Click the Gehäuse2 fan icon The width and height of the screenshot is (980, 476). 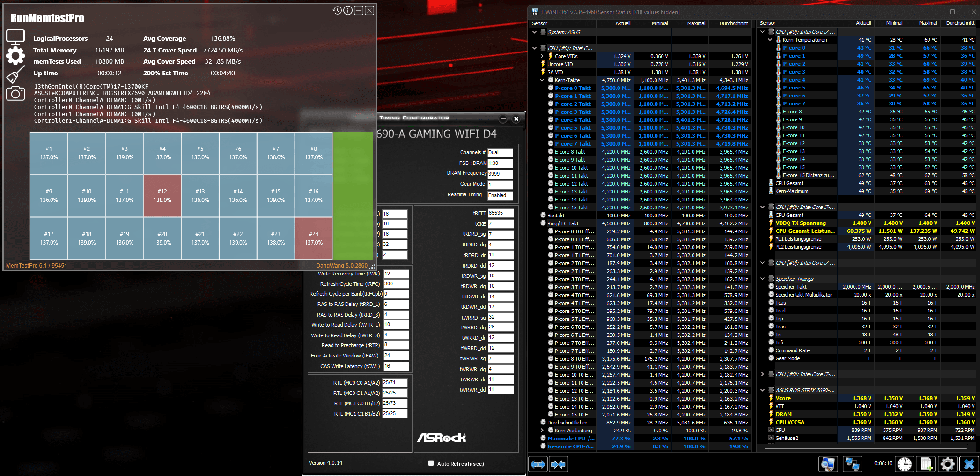click(771, 438)
